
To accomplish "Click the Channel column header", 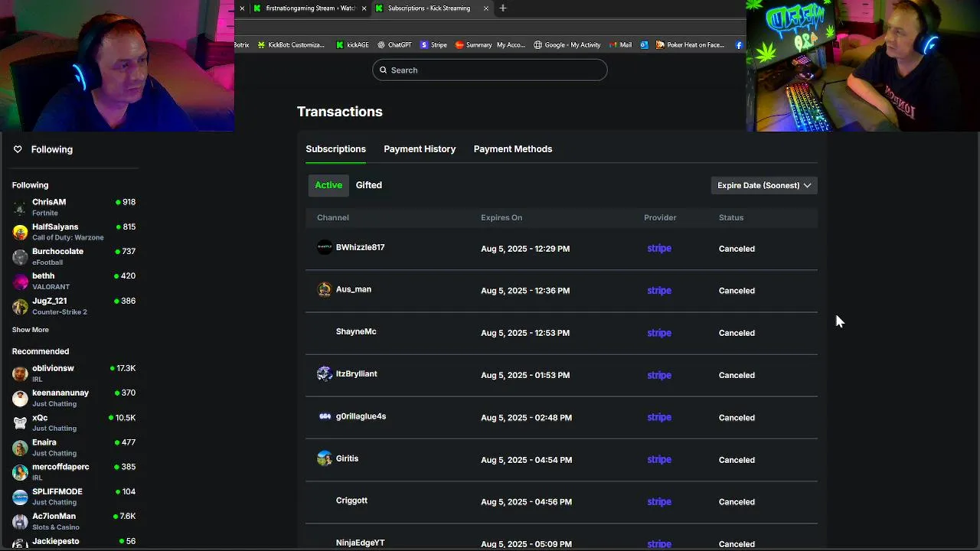I will coord(333,217).
